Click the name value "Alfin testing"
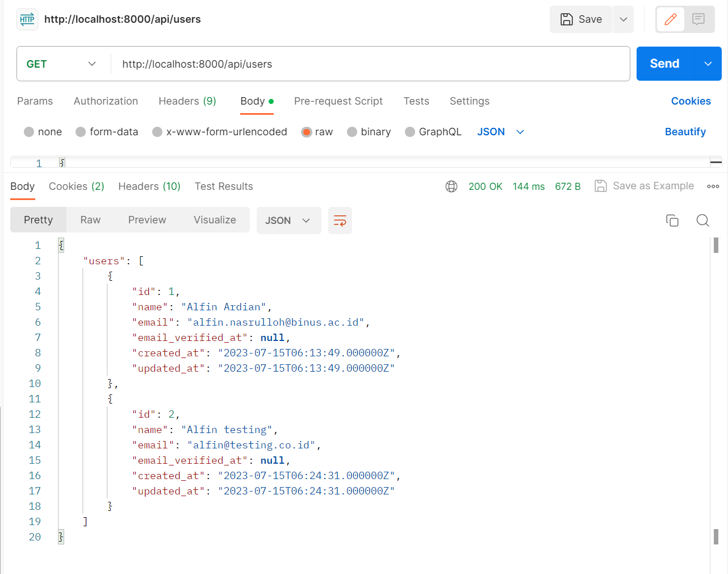 227,430
